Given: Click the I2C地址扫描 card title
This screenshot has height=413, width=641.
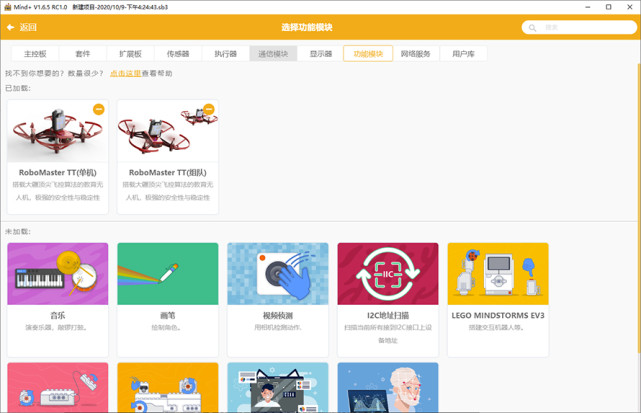Looking at the screenshot, I should pos(388,315).
